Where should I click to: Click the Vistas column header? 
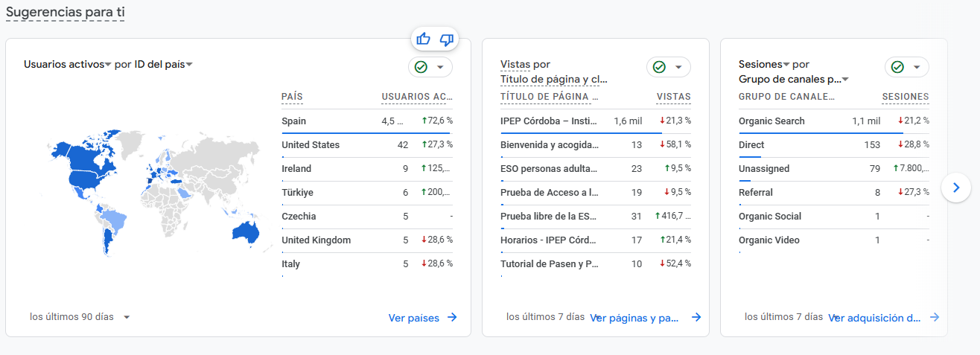673,97
